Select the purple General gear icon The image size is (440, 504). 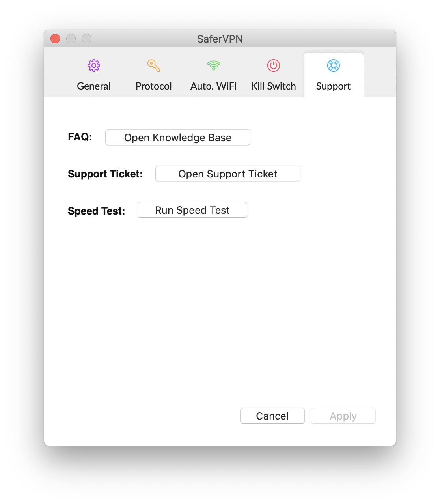[x=94, y=65]
